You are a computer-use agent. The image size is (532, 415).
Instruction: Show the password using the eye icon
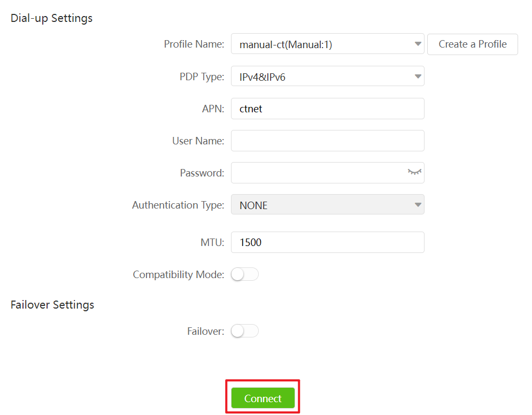pos(414,172)
